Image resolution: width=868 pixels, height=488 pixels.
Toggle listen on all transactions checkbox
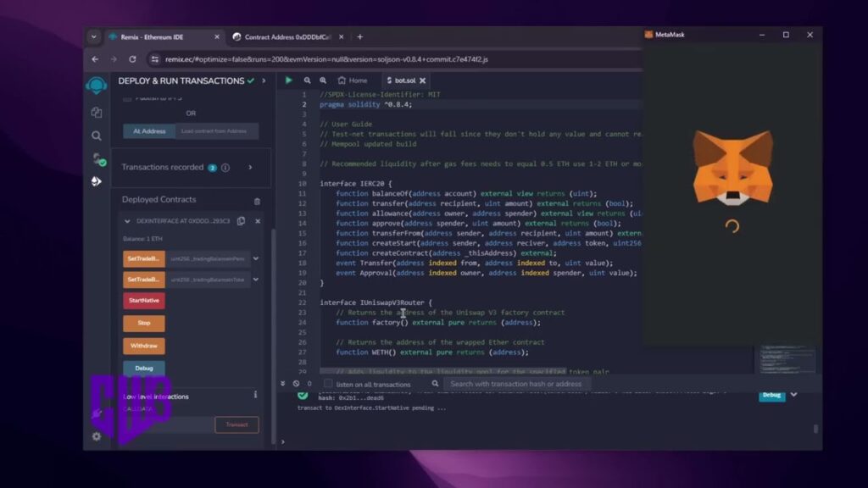pos(328,384)
